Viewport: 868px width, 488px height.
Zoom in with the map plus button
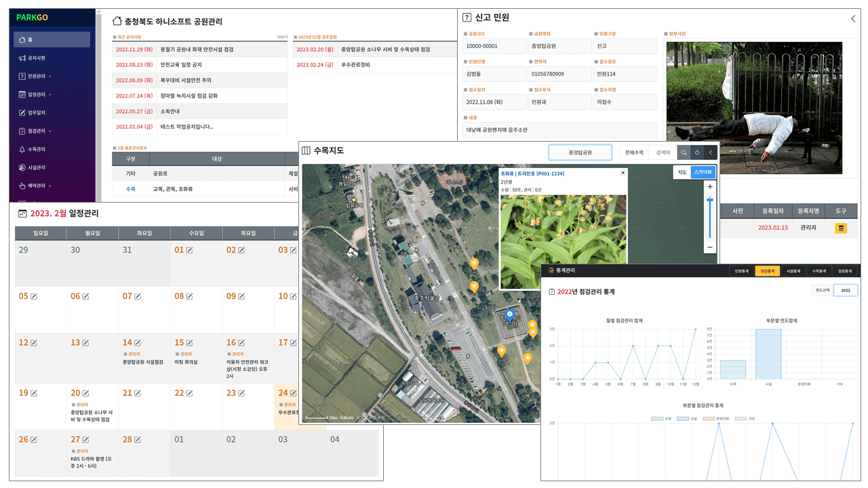coord(710,187)
